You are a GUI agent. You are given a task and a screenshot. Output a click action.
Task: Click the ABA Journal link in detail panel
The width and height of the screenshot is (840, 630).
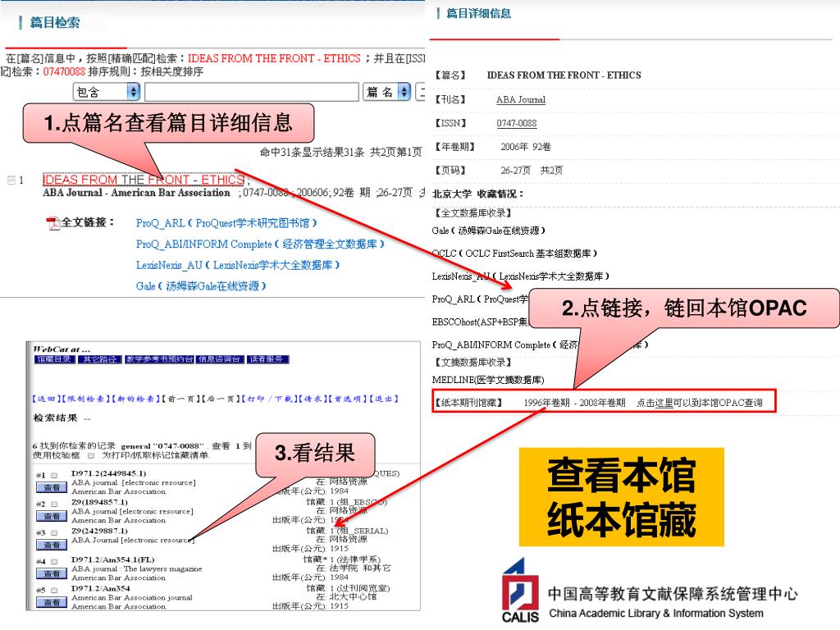click(521, 99)
